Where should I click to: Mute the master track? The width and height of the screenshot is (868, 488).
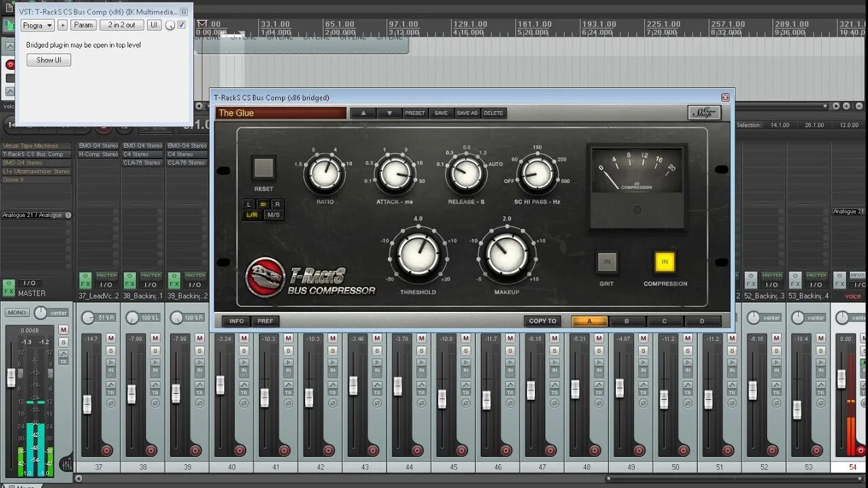[x=63, y=329]
